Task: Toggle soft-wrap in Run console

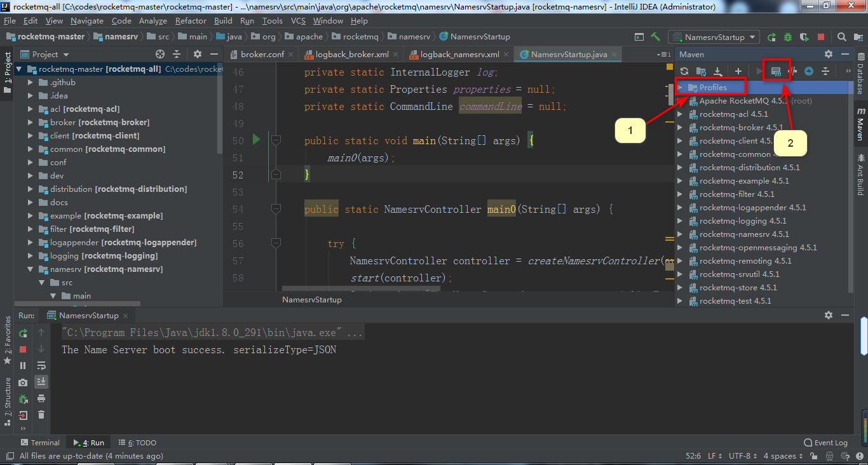Action: [41, 365]
